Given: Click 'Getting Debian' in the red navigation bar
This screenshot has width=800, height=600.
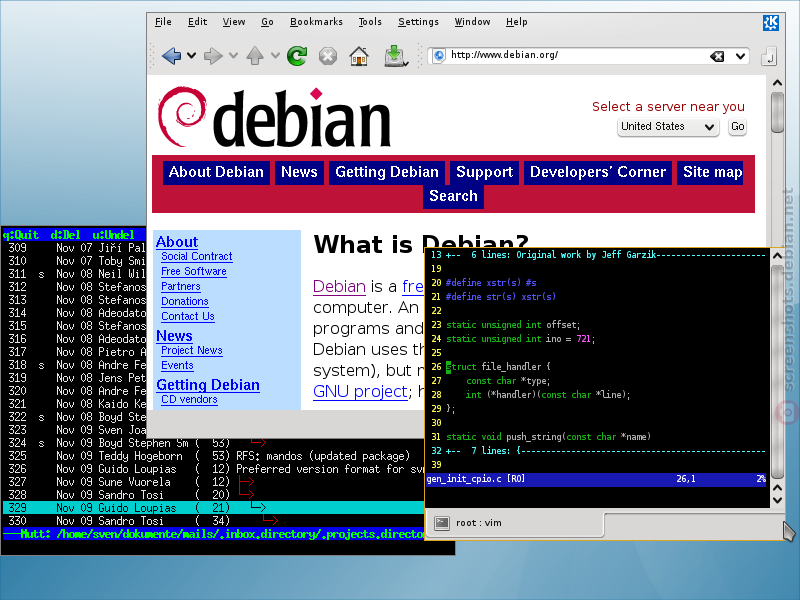Looking at the screenshot, I should (x=387, y=172).
